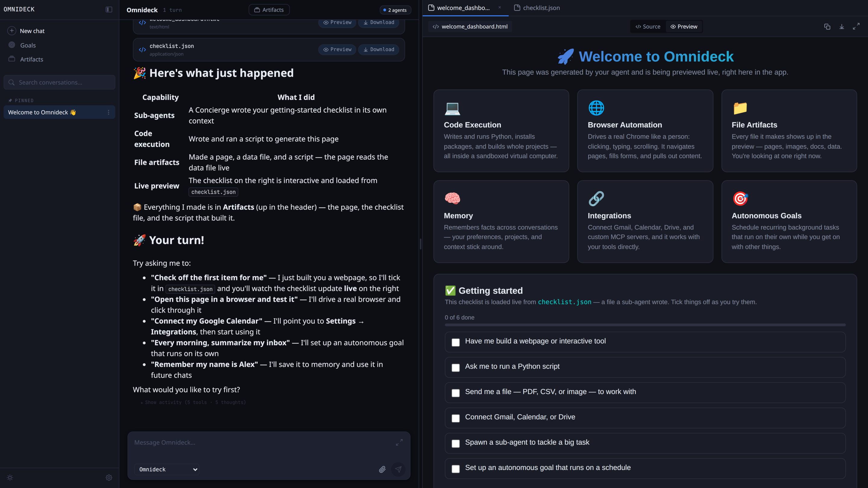This screenshot has width=868, height=488.
Task: Click the laptop icon on Code Execution card
Action: pyautogui.click(x=452, y=108)
